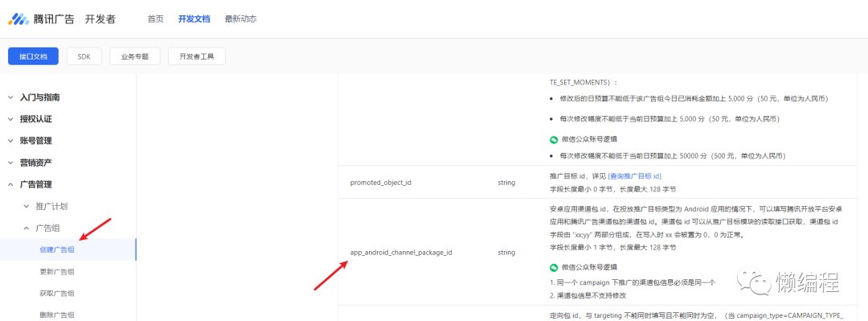This screenshot has height=321, width=868.
Task: Click the app_android_channel_package_id field name
Action: click(401, 253)
